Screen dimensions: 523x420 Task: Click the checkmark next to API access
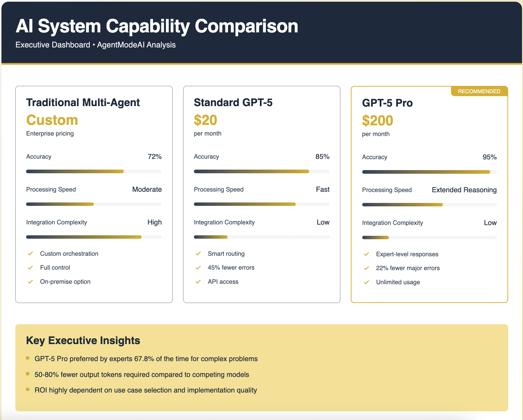[x=198, y=282]
